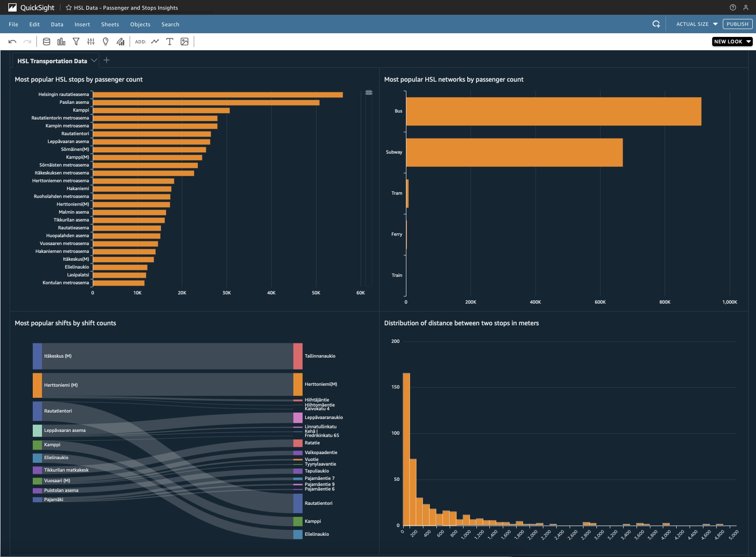
Task: Add a new visual with line icon
Action: 155,42
